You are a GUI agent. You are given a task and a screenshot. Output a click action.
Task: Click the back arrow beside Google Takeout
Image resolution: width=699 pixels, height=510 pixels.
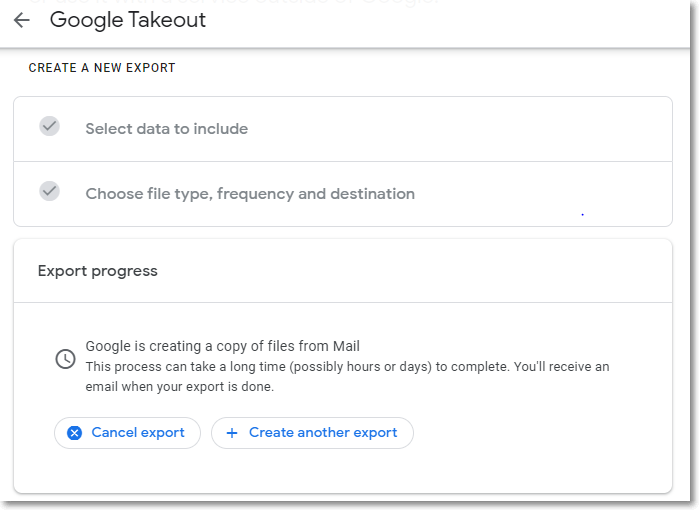pos(21,20)
